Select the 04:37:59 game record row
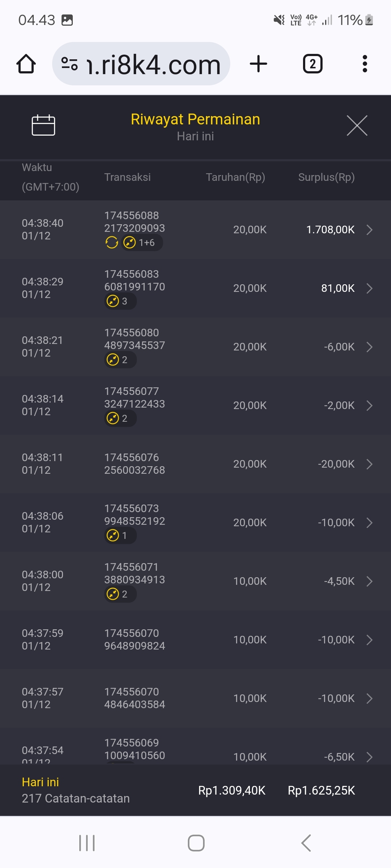 (x=195, y=640)
